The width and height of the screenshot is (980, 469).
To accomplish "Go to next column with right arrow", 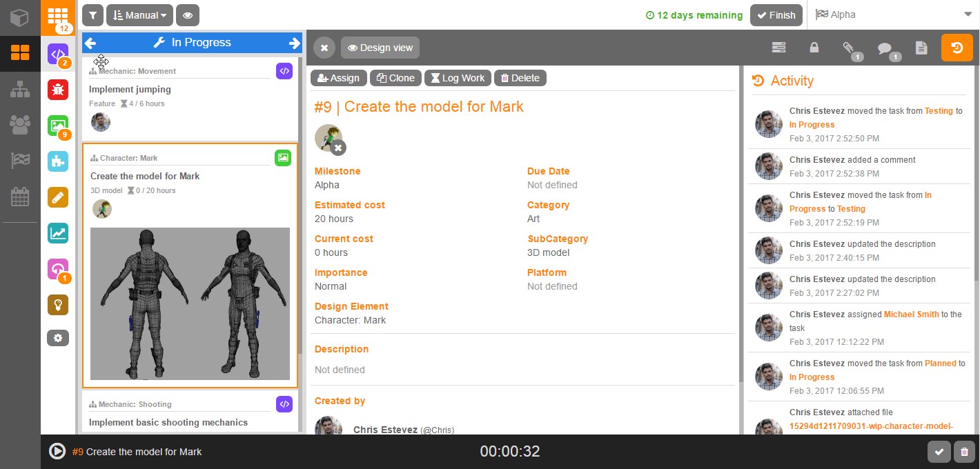I will click(x=295, y=43).
